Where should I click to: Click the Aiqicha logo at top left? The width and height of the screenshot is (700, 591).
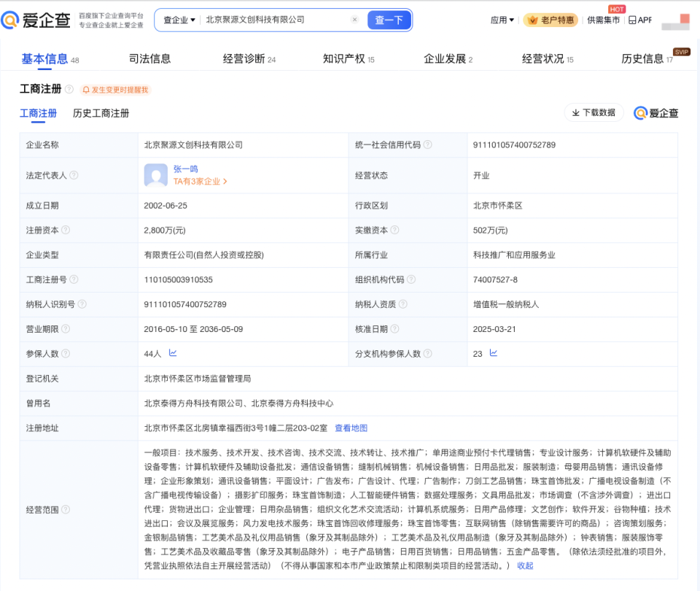pos(36,20)
